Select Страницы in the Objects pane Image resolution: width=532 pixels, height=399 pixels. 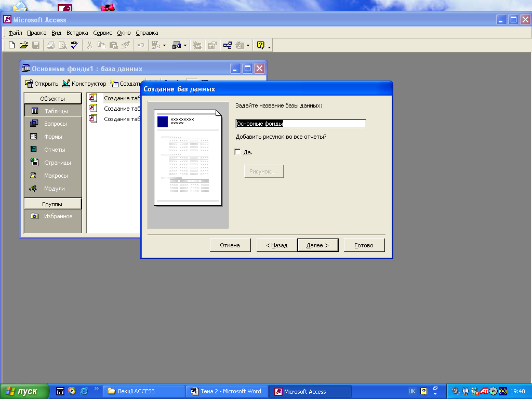tap(53, 163)
